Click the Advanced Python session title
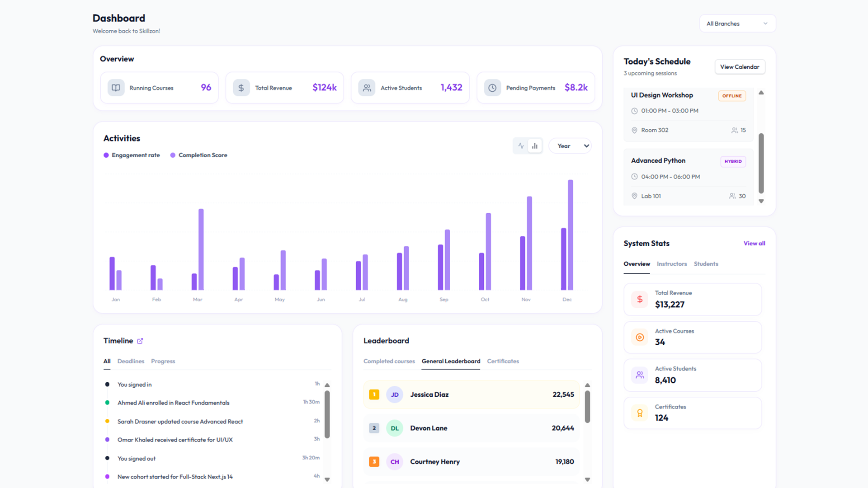868x488 pixels. click(658, 160)
